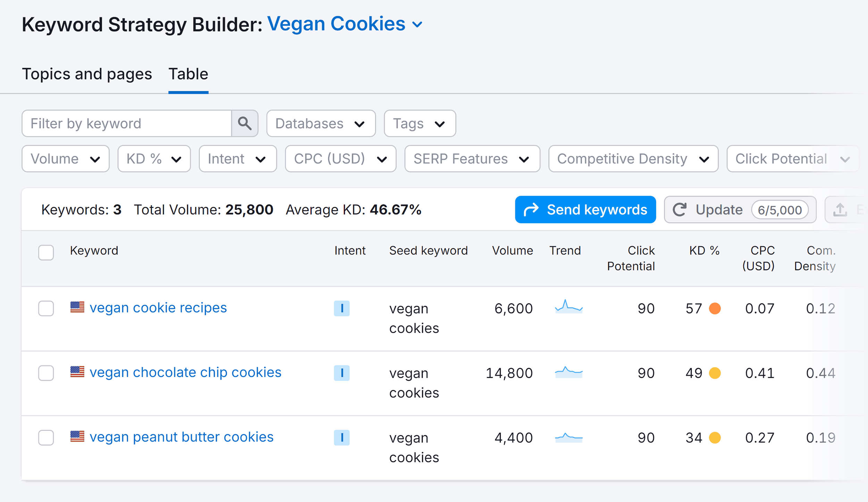Expand the Competitive Density filter
Screen dimensions: 868x502
[633, 159]
